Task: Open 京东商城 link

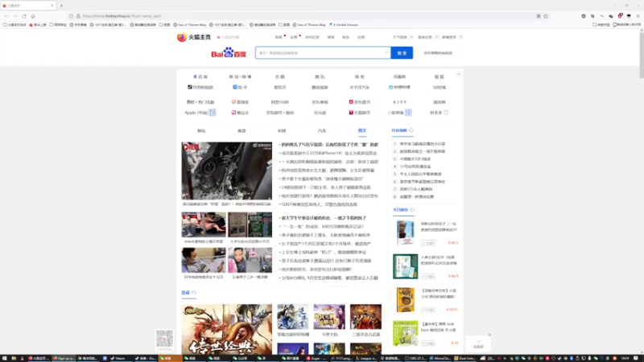Action: [x=320, y=102]
